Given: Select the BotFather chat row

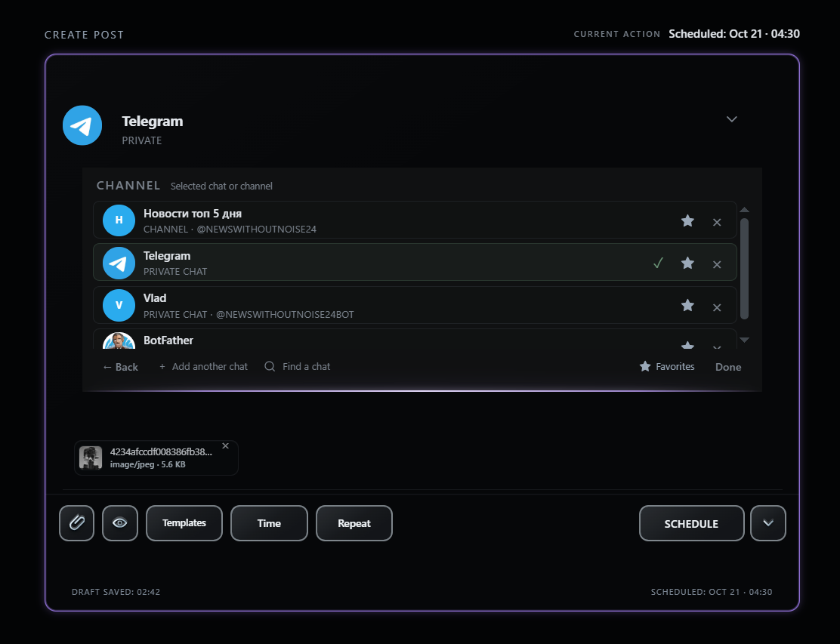Looking at the screenshot, I should [415, 340].
